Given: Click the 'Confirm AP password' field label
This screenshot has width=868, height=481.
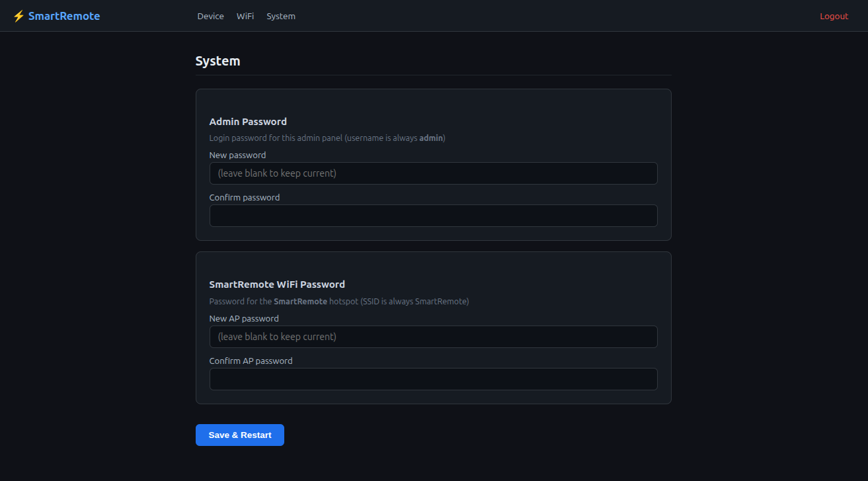Looking at the screenshot, I should coord(251,361).
